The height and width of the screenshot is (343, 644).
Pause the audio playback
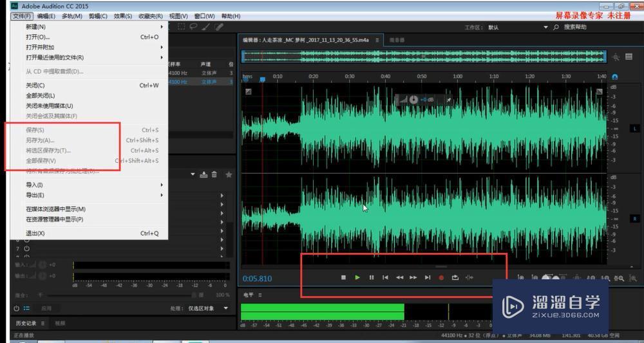tap(372, 278)
